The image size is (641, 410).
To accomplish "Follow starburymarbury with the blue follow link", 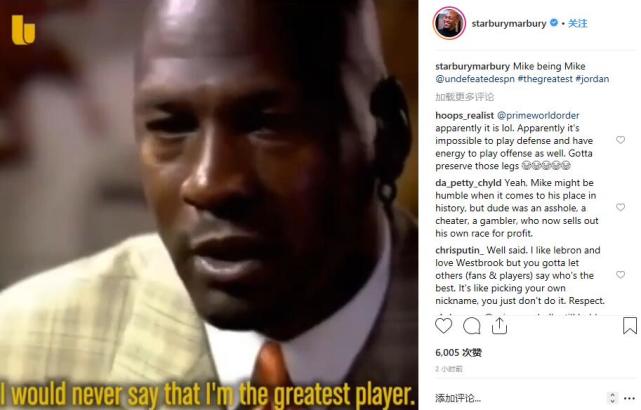I will 577,23.
